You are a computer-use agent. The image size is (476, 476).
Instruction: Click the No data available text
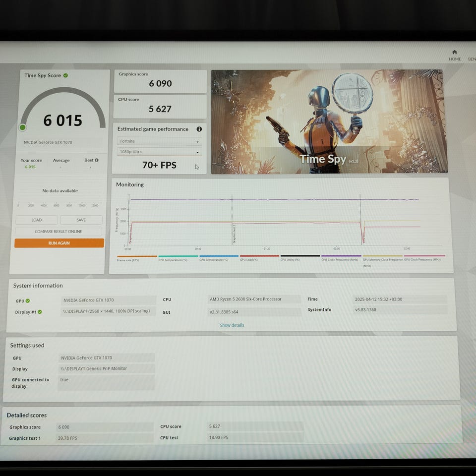(60, 190)
